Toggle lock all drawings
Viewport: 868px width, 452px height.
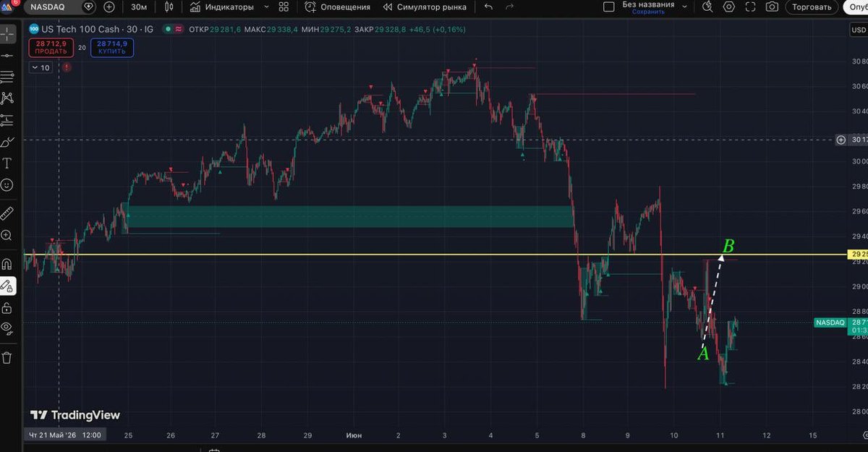pyautogui.click(x=7, y=307)
